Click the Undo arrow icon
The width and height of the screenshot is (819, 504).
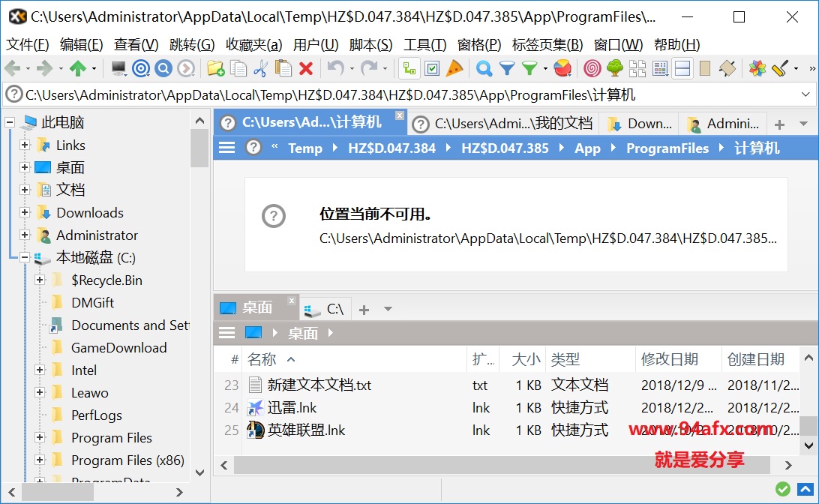pos(334,68)
